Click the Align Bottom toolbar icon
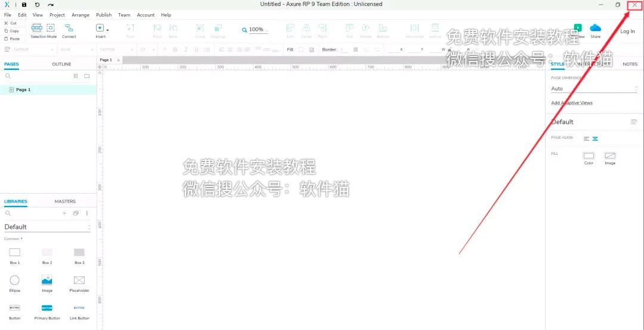644x330 pixels. pyautogui.click(x=383, y=28)
